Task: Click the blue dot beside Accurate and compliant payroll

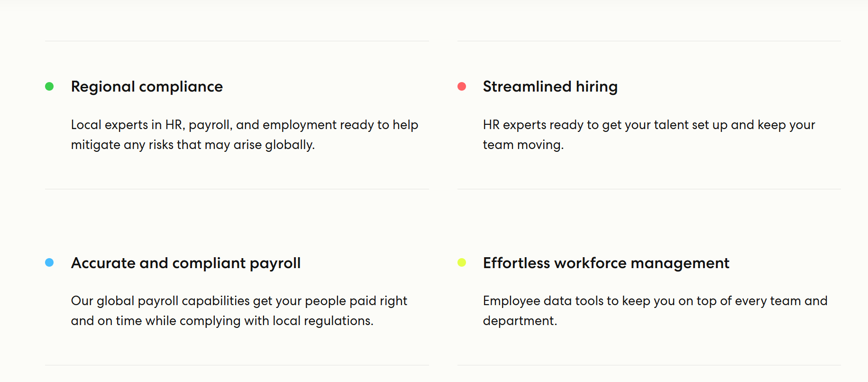Action: click(49, 262)
